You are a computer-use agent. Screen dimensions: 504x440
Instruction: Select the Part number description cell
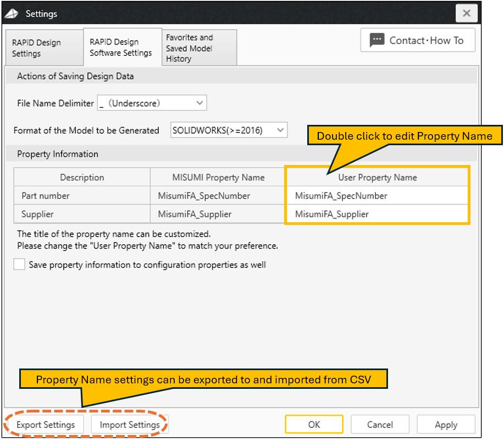[x=82, y=196]
